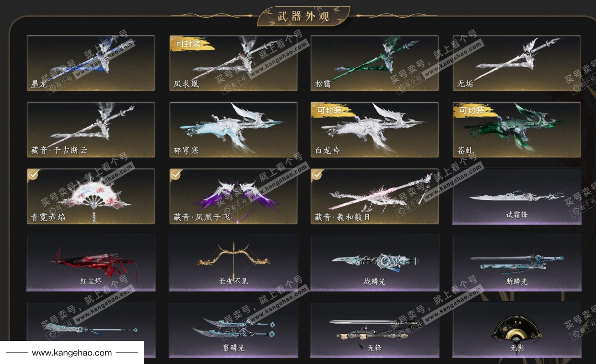Toggle checkmark on 藏音·凤凰于飞 skin

point(176,175)
